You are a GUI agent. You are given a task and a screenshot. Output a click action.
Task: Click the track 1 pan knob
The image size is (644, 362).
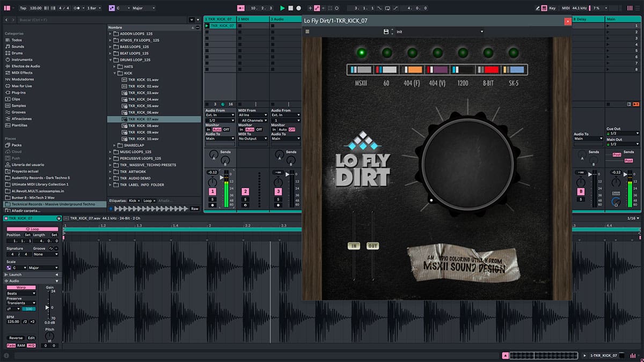tap(213, 182)
